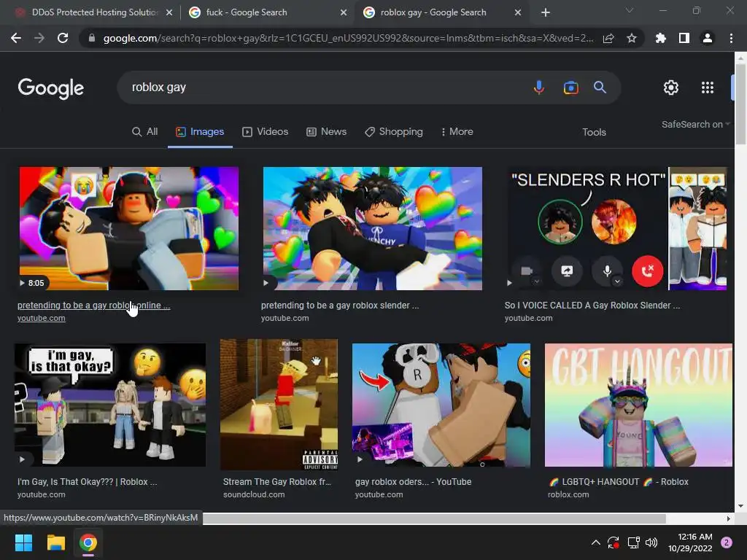Show hidden system tray icons
747x560 pixels.
(595, 542)
